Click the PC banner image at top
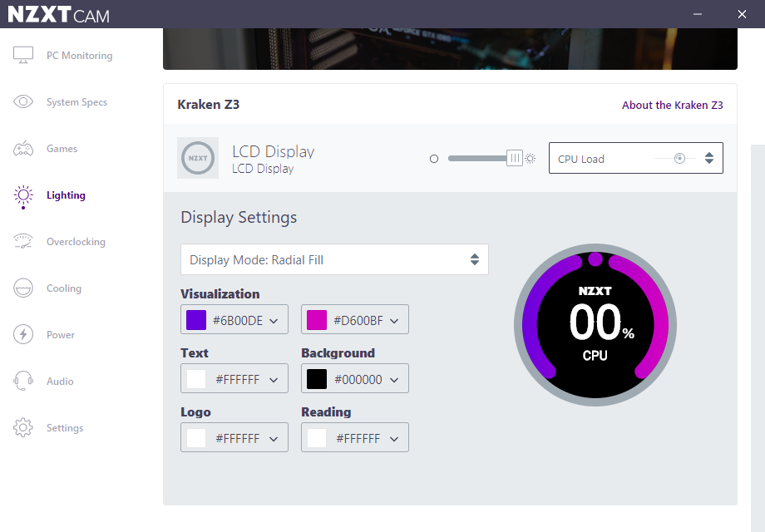Screen dimensions: 765x532 coord(450,49)
